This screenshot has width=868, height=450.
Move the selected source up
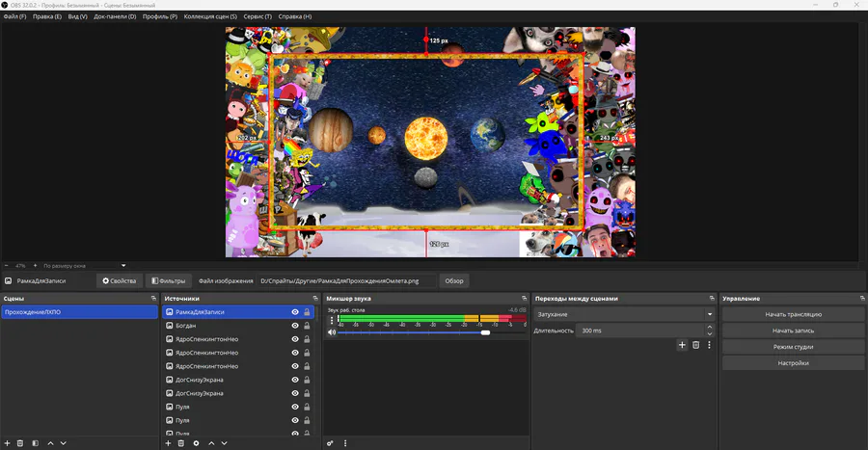(x=211, y=443)
